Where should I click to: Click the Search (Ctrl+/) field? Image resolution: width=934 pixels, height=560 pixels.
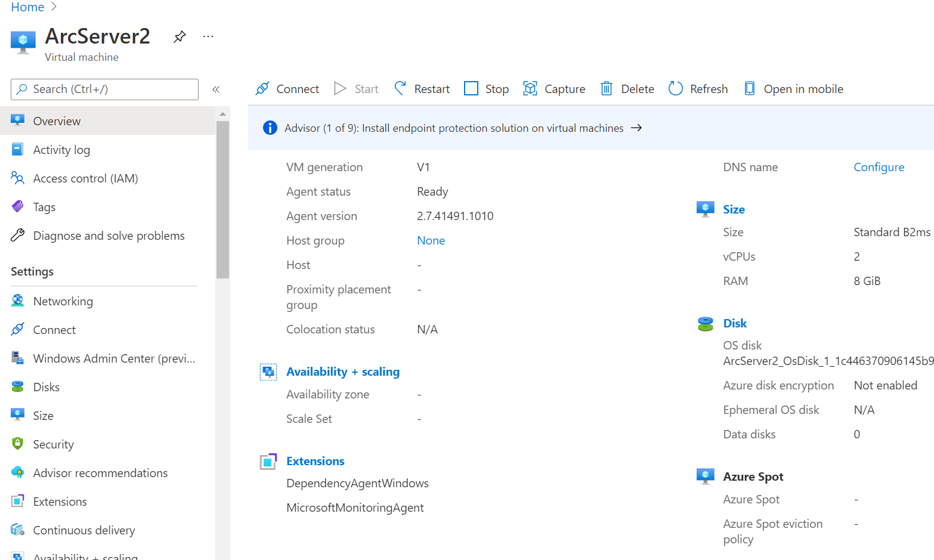[x=104, y=89]
